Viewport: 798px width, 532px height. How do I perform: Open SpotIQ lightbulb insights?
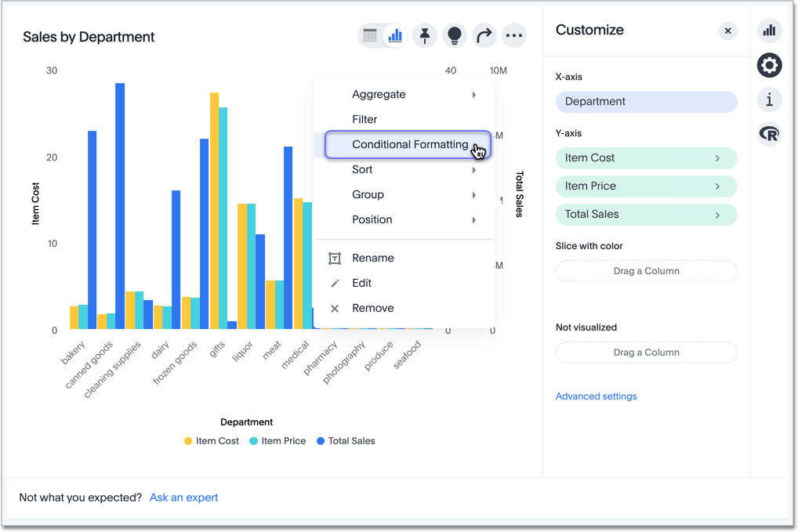click(x=455, y=35)
